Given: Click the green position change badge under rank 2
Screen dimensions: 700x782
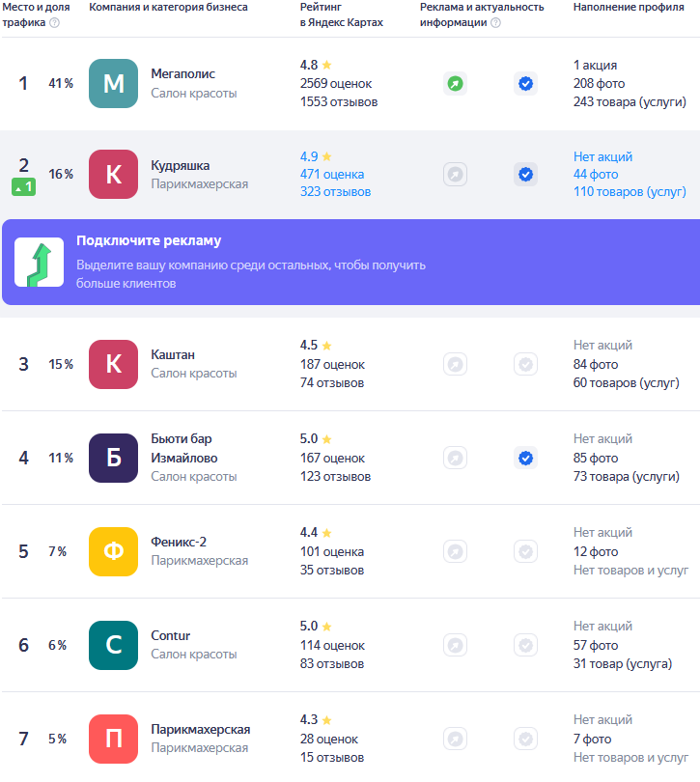Looking at the screenshot, I should point(23,187).
